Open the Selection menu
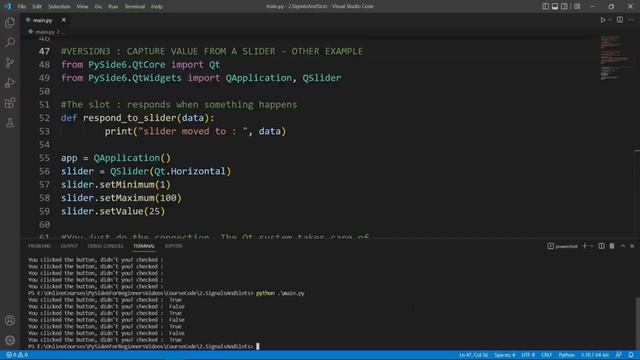The width and height of the screenshot is (640, 360). [59, 7]
